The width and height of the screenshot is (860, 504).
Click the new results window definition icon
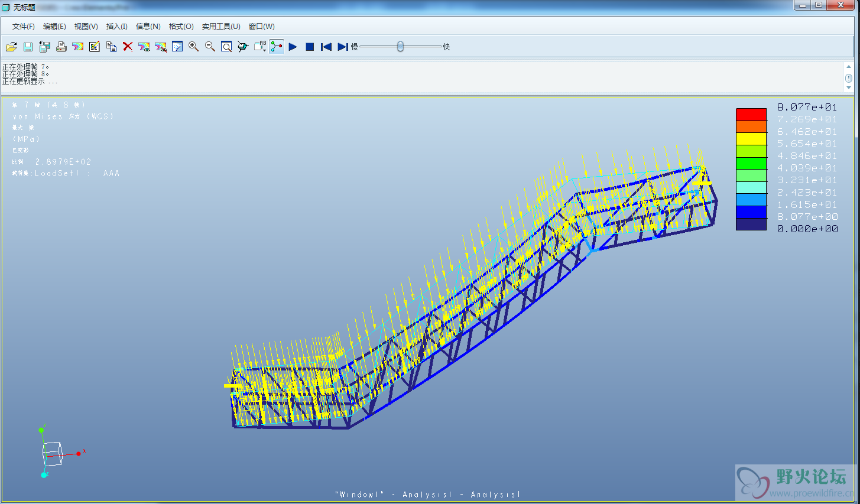[77, 47]
